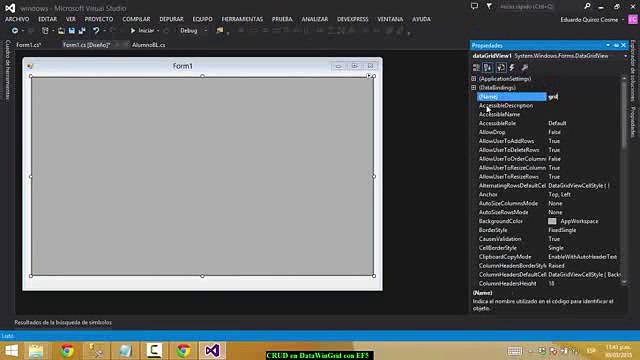The image size is (640, 360).
Task: Click the (Name) property value field
Action: point(584,97)
